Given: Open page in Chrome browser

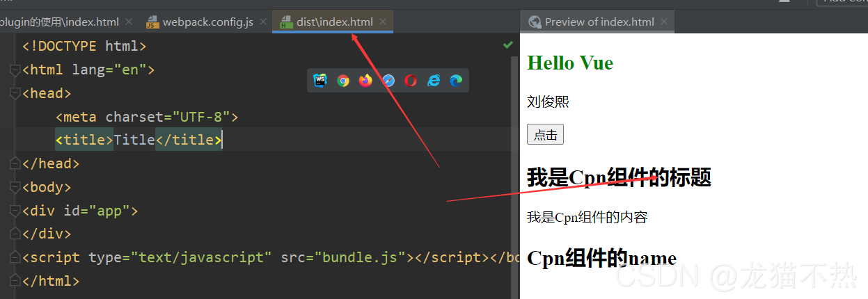Looking at the screenshot, I should pyautogui.click(x=343, y=81).
